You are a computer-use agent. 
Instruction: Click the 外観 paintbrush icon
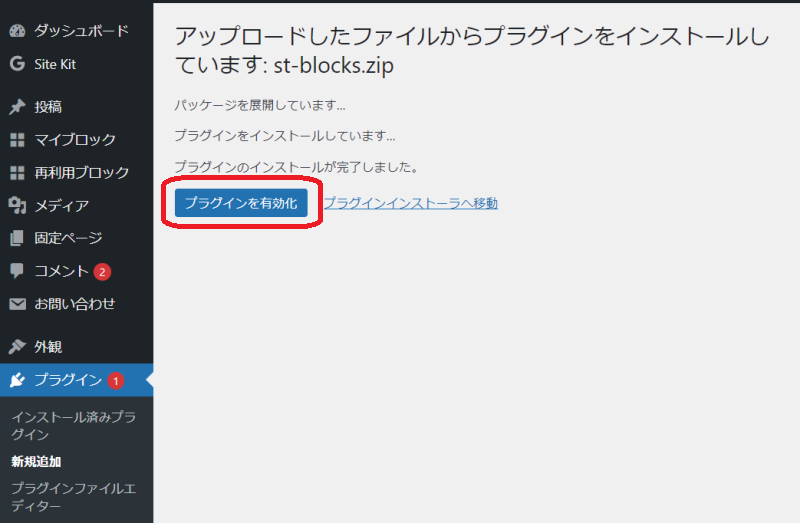(x=17, y=347)
